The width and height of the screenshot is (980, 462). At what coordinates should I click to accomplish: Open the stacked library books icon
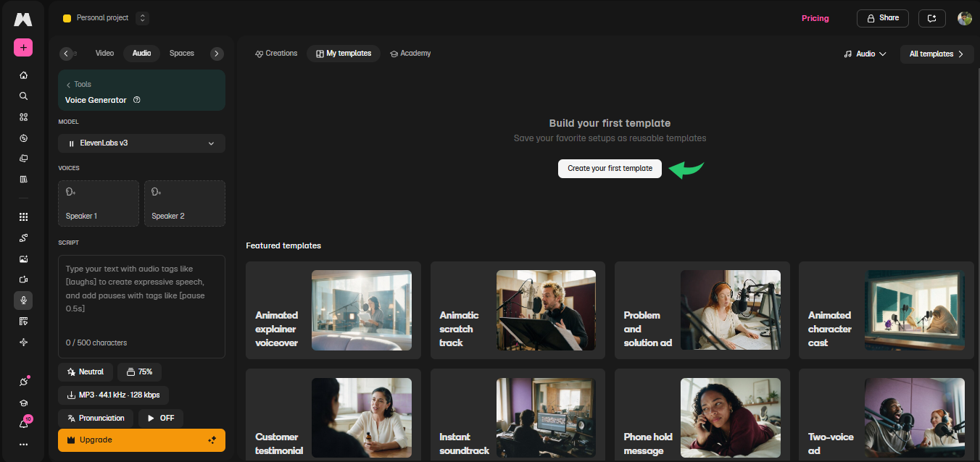coord(23,179)
